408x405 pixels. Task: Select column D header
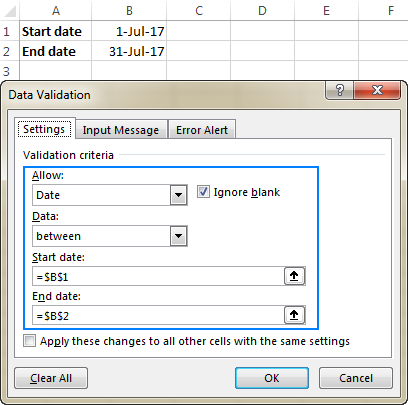coord(262,10)
